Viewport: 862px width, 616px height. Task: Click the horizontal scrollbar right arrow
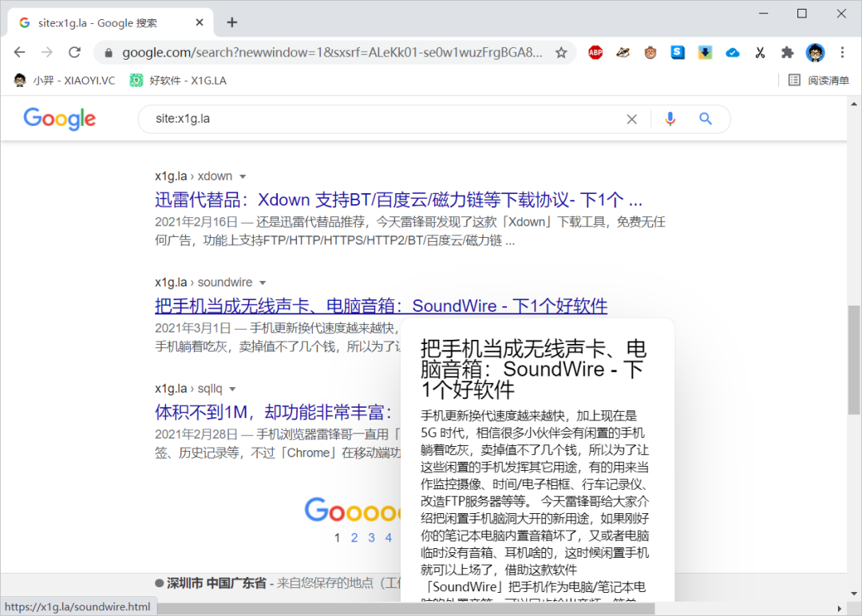click(x=840, y=608)
